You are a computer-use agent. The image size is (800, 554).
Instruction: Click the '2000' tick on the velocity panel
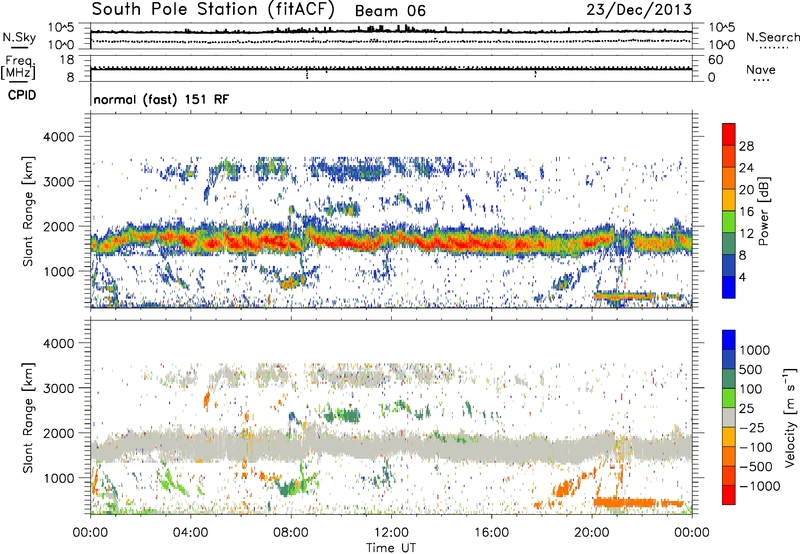click(58, 433)
